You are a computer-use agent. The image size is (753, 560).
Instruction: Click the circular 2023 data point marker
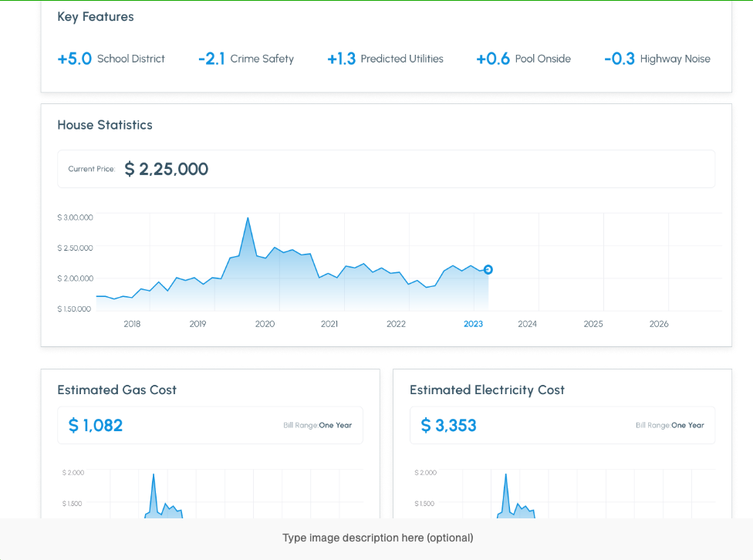click(488, 270)
